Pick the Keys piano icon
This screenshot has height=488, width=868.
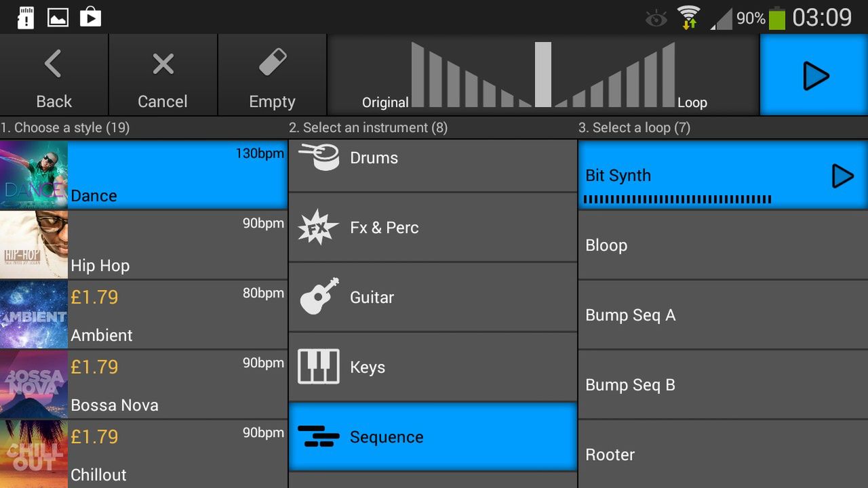319,367
